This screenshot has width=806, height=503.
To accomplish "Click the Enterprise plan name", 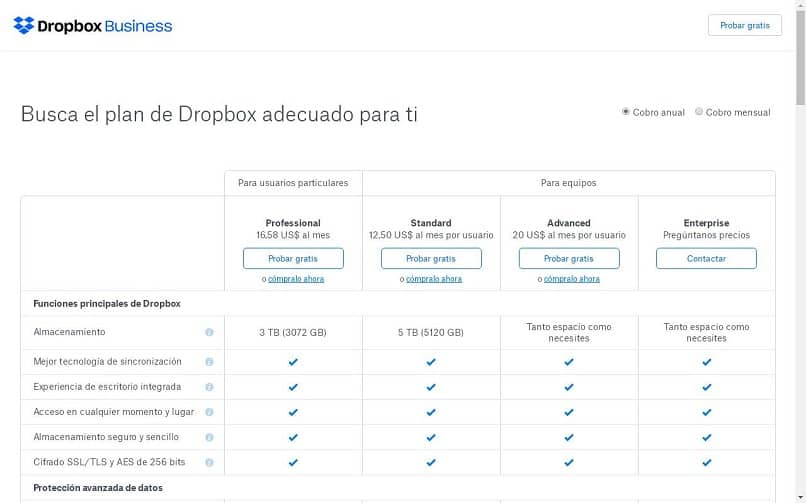I will 706,223.
